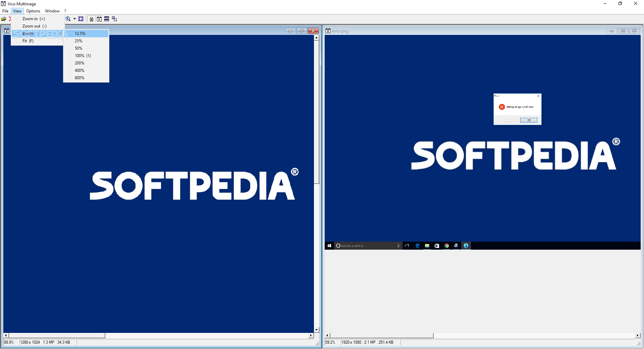Screen dimensions: 644x349
Task: Minimize the Vico MultImage main window
Action: pyautogui.click(x=605, y=4)
